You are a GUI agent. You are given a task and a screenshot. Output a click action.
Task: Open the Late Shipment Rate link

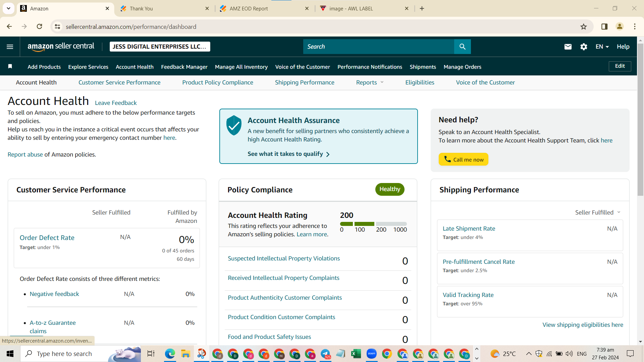point(469,229)
